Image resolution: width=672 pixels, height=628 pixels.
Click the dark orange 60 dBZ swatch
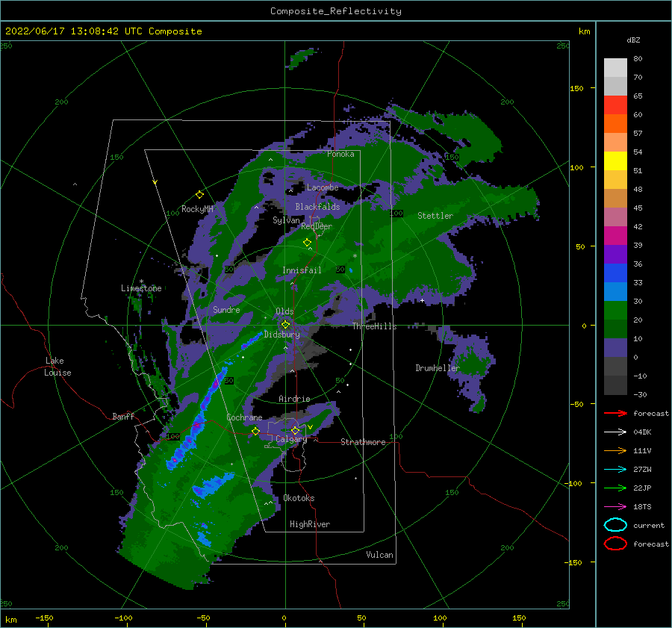(x=615, y=123)
